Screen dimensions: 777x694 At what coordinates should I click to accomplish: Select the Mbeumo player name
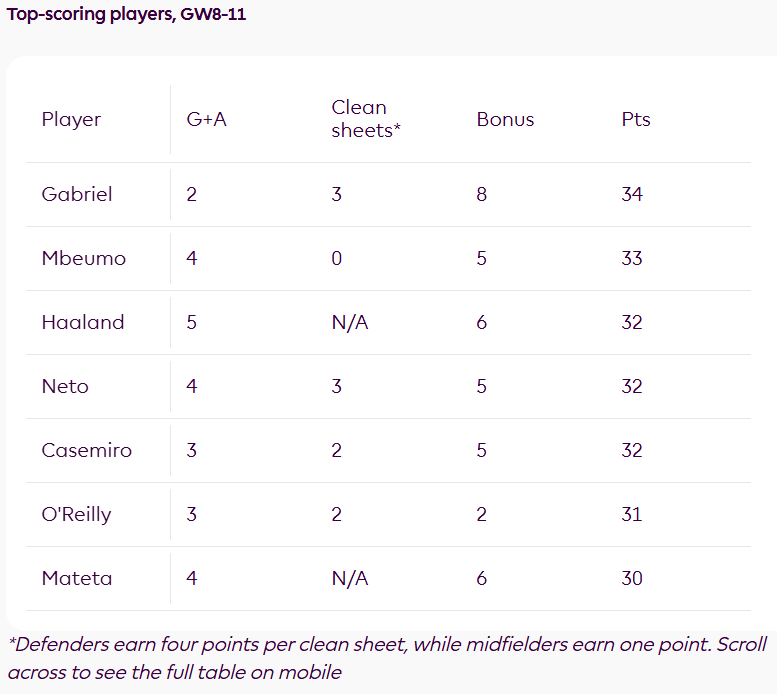pos(84,258)
